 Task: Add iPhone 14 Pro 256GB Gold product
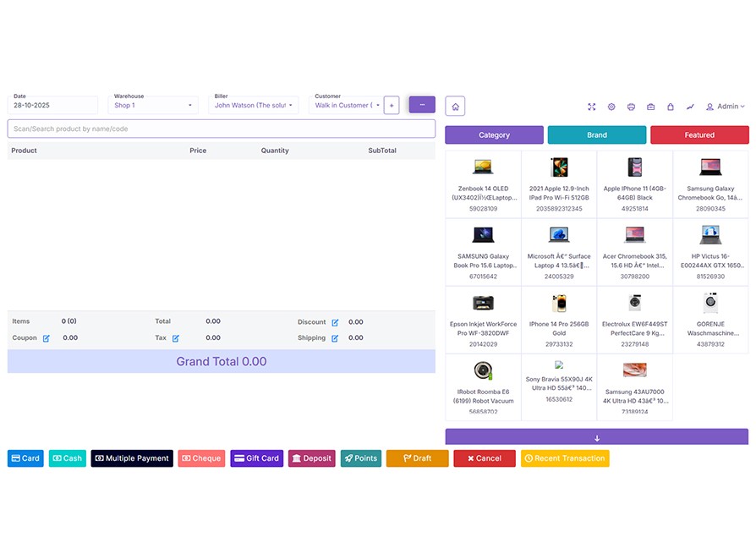click(x=558, y=319)
